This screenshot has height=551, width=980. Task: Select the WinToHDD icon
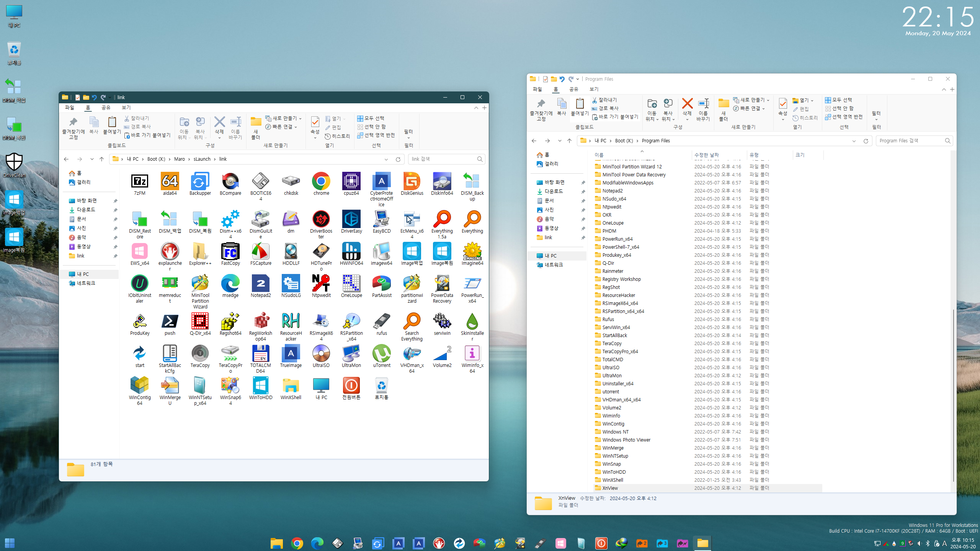tap(261, 385)
